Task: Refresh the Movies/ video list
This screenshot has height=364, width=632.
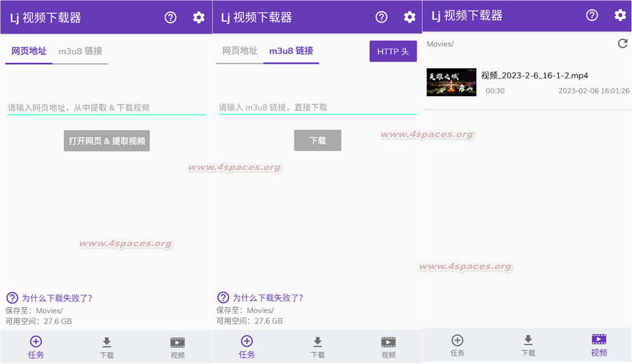Action: [x=622, y=43]
